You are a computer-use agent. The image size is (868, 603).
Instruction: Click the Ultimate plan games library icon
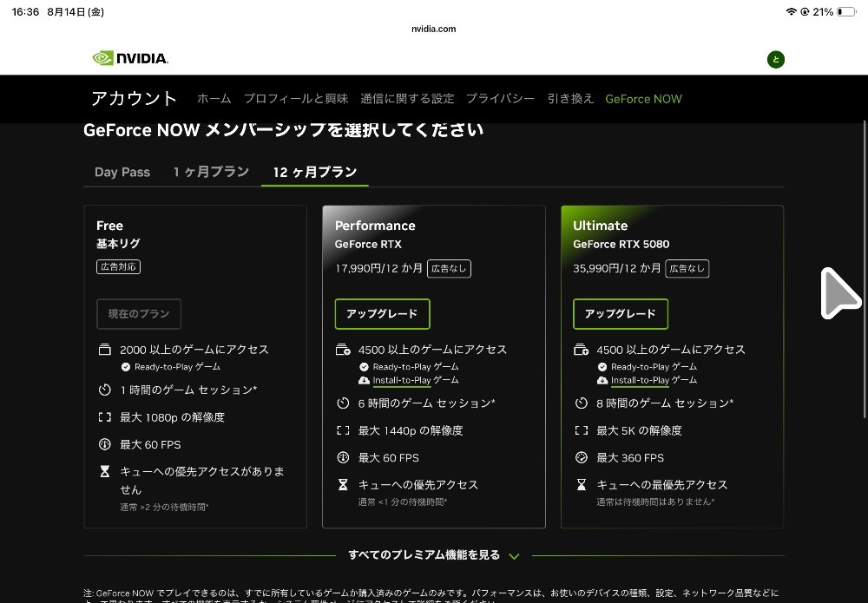click(582, 350)
